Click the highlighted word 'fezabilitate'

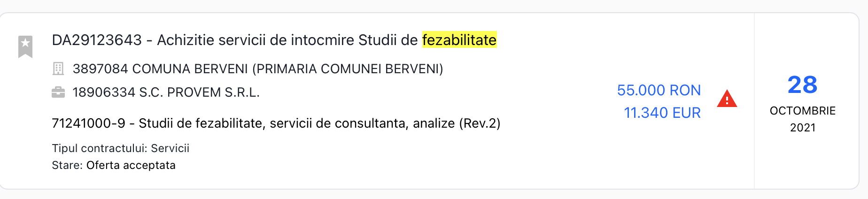click(459, 40)
